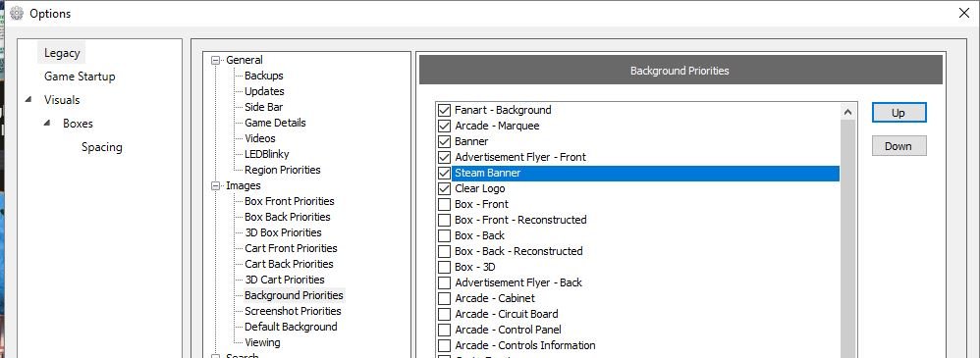Open the Game Startup section
The image size is (980, 358).
click(x=80, y=77)
